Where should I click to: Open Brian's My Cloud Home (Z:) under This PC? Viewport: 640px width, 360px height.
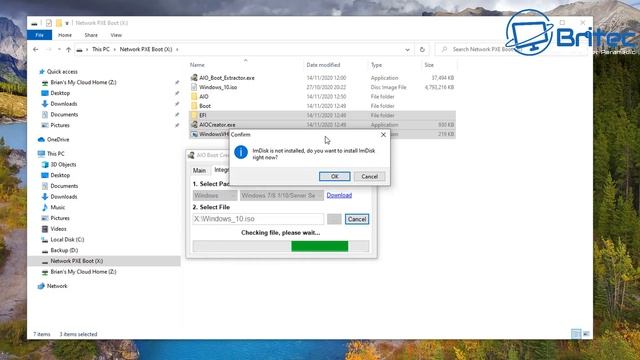[83, 272]
